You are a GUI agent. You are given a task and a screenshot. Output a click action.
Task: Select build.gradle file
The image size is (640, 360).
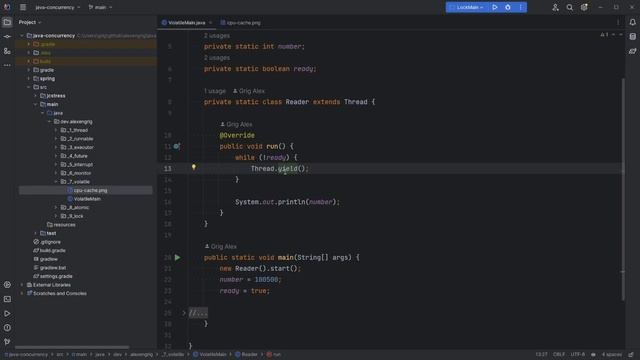pyautogui.click(x=52, y=251)
